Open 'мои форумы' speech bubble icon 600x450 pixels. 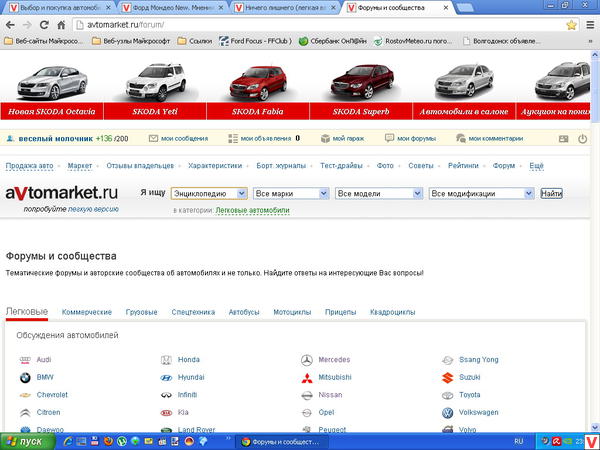(x=389, y=138)
